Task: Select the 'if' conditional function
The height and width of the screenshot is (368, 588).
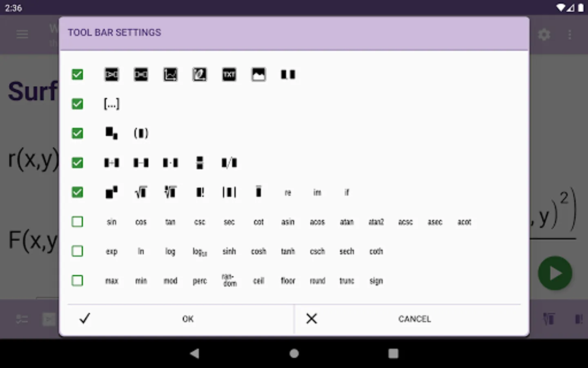Action: [347, 192]
